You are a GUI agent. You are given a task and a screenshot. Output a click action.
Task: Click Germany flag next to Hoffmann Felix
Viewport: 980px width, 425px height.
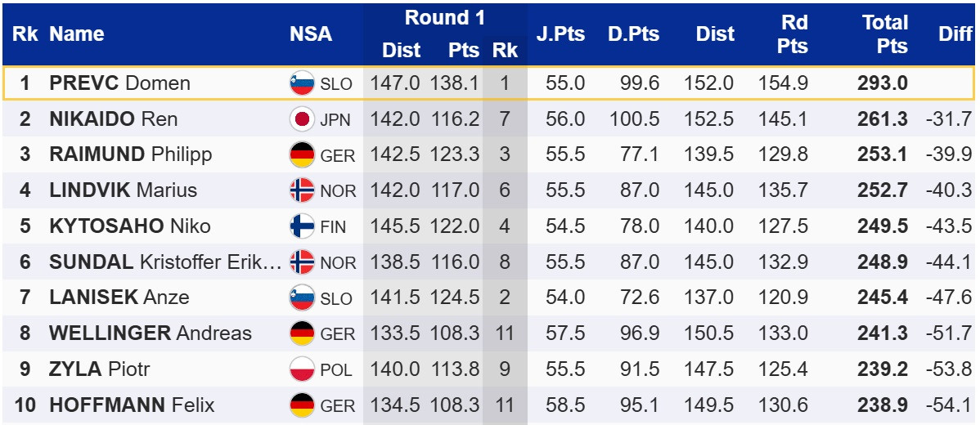coord(302,405)
